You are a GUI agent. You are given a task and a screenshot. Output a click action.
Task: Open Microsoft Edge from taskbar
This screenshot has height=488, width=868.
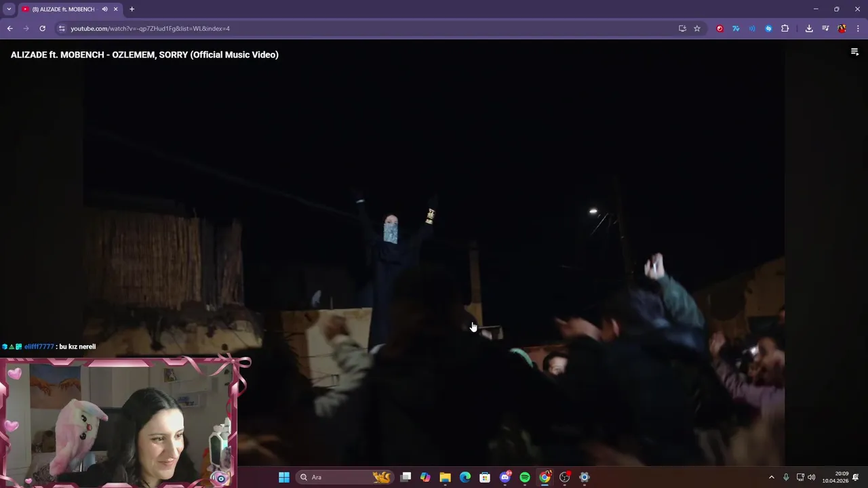tap(465, 477)
